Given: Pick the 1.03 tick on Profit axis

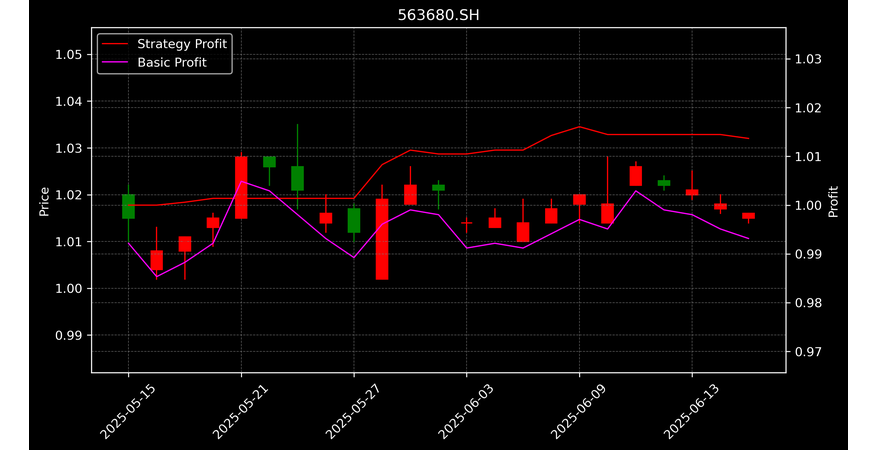Looking at the screenshot, I should (809, 59).
